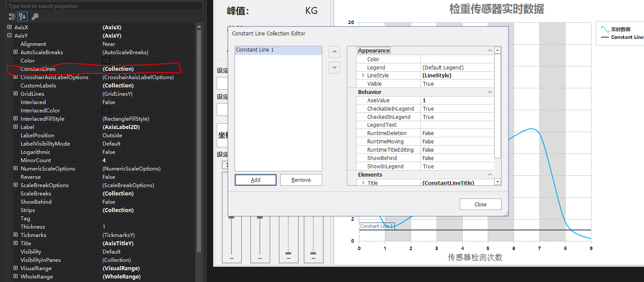Screen dimensions: 644x282
Task: Click the Alphabetical sort icon
Action: [23, 17]
